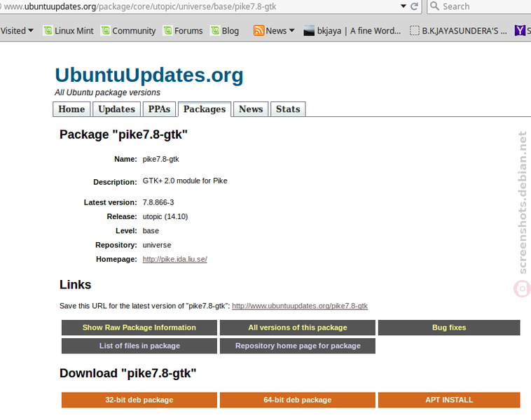The width and height of the screenshot is (531, 420).
Task: Open the Community bookmark
Action: coord(129,31)
